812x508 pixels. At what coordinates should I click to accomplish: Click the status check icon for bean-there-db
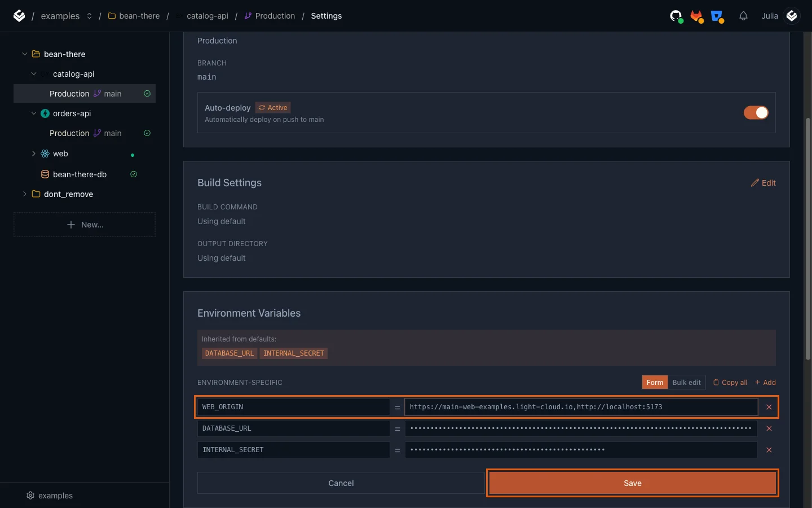[134, 174]
